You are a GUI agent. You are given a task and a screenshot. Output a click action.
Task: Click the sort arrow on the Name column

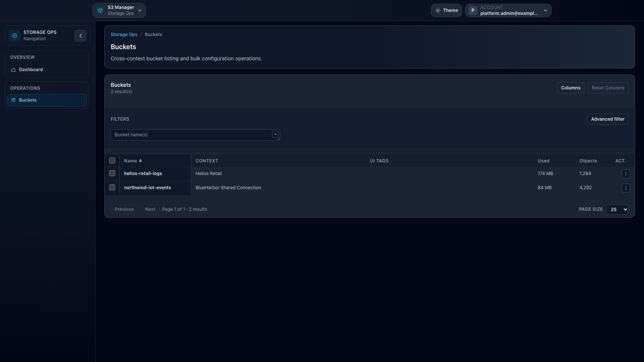pyautogui.click(x=141, y=161)
